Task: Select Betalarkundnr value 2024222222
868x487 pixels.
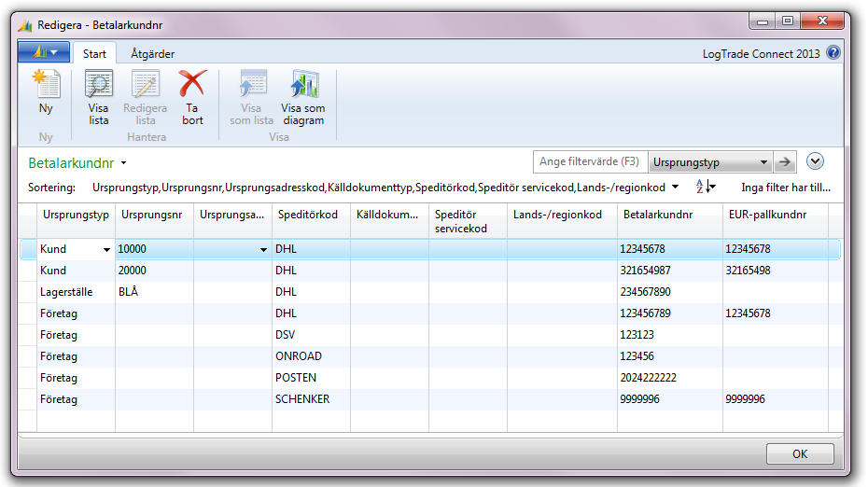Action: [670, 378]
